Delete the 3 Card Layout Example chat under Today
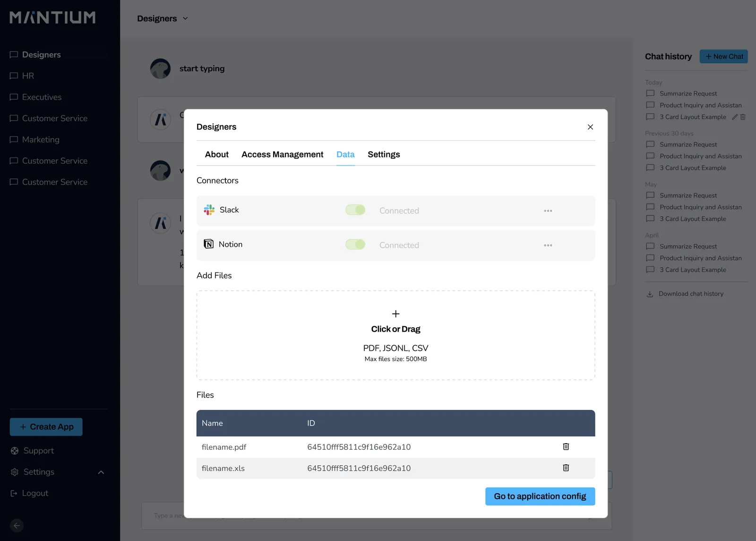The image size is (756, 541). (743, 117)
